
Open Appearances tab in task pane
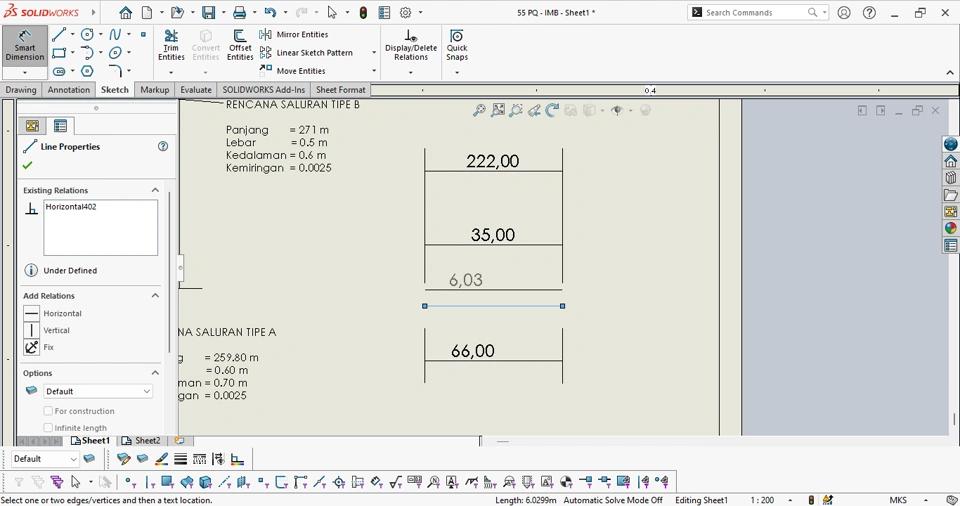(950, 228)
